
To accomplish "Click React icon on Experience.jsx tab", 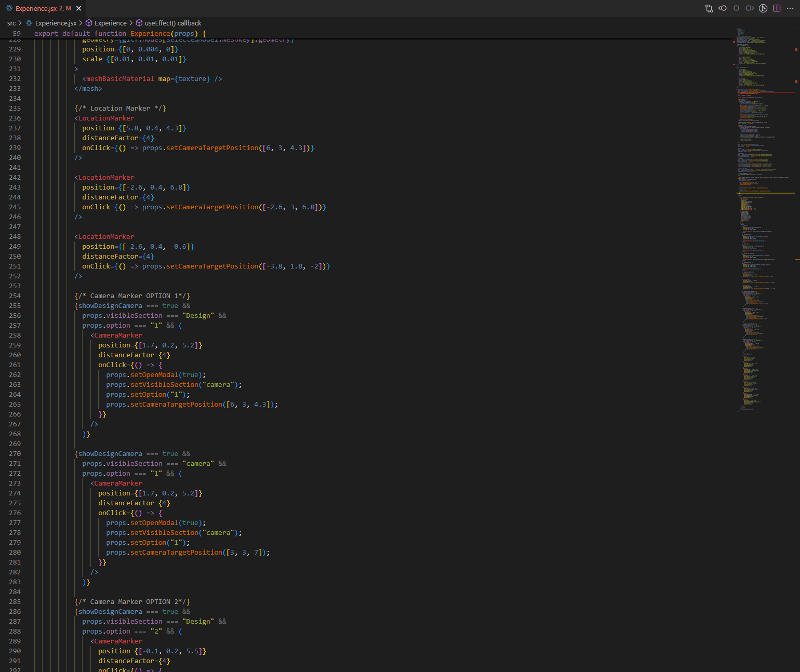I will point(9,8).
